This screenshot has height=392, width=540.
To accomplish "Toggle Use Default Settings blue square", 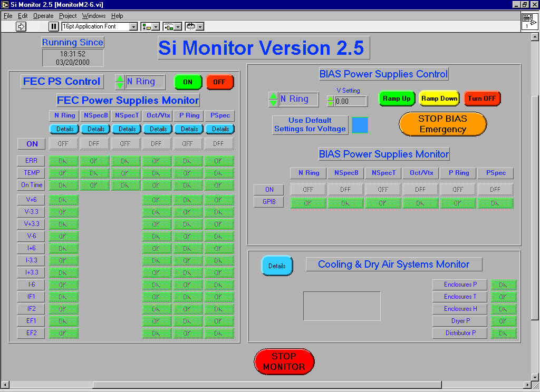I will click(x=360, y=125).
